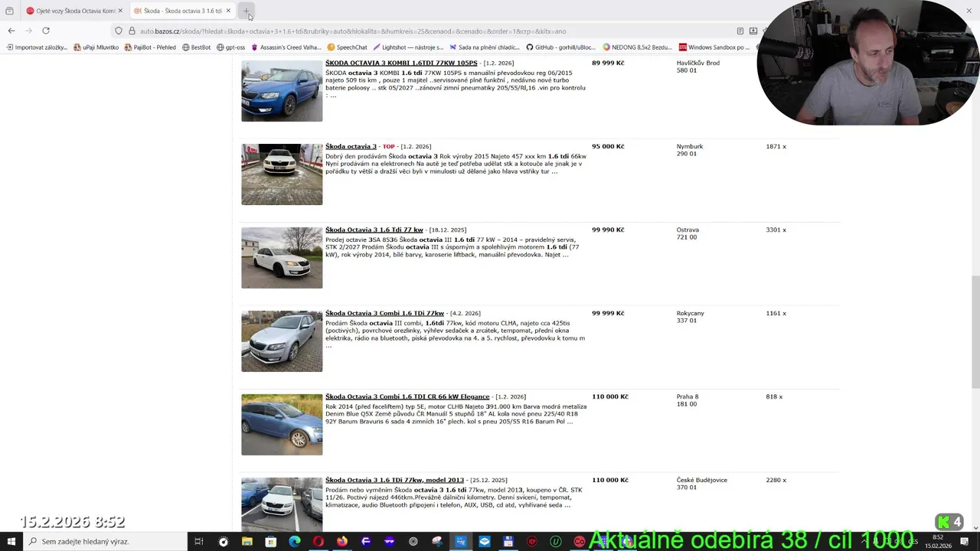Click silver Octavia thumbnail for 99 999 Kč listing
The image size is (980, 551).
click(282, 341)
